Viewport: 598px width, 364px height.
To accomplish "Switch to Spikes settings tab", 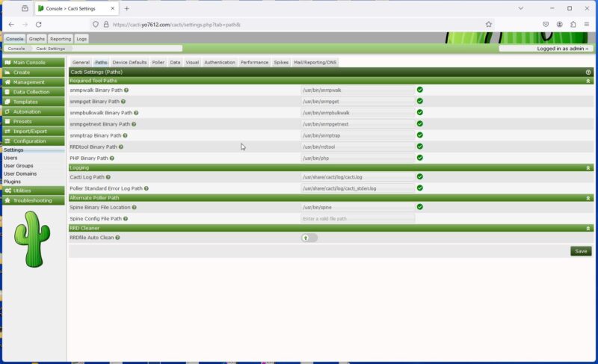I will tap(281, 63).
